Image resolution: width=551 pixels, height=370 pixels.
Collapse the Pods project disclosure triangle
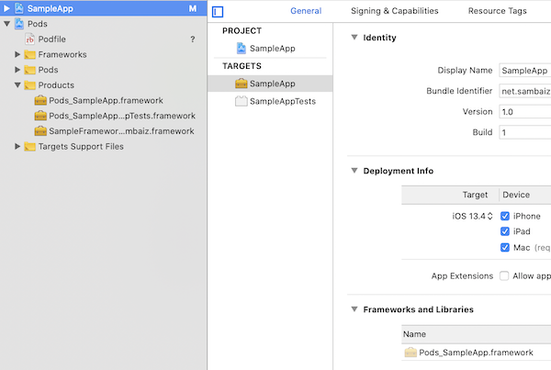[7, 24]
